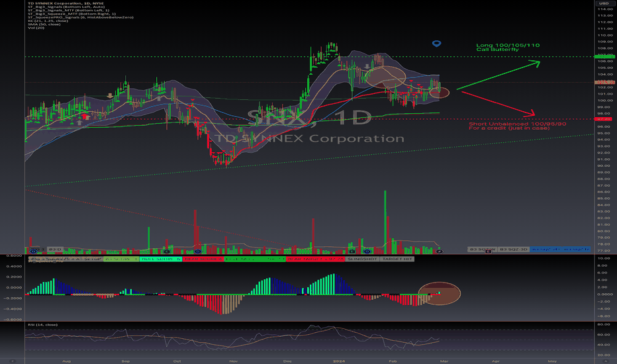Click the Mar label on the time axis
Viewport: 617px width, 364px height.
(x=444, y=361)
